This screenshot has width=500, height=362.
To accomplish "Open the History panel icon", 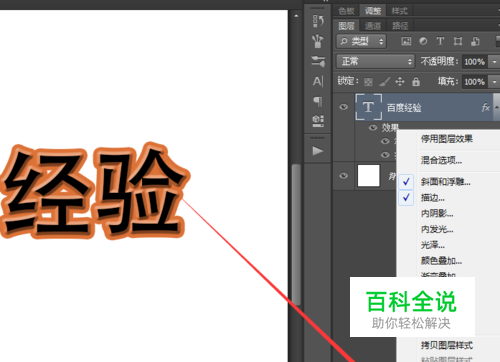I will tap(318, 21).
